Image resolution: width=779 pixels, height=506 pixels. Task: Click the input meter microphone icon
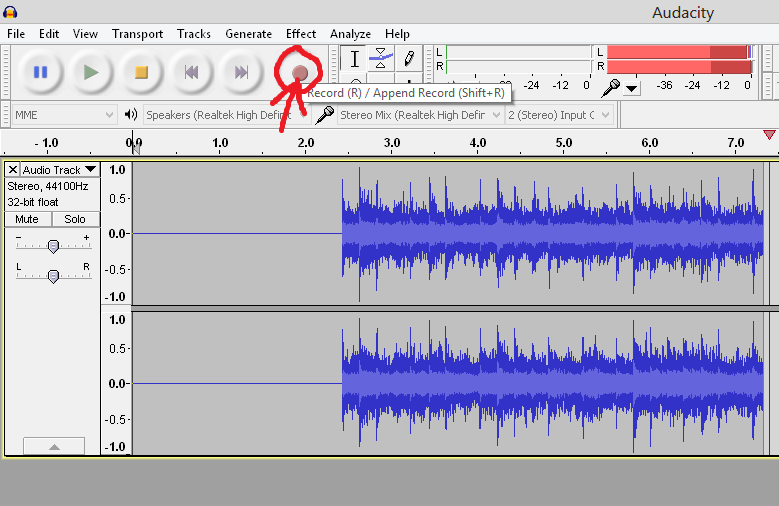point(611,88)
